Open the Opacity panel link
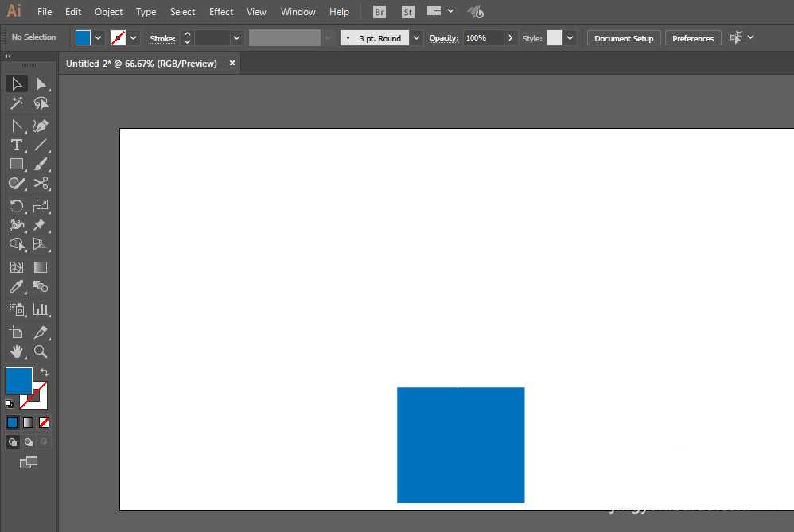The width and height of the screenshot is (794, 532). [444, 38]
